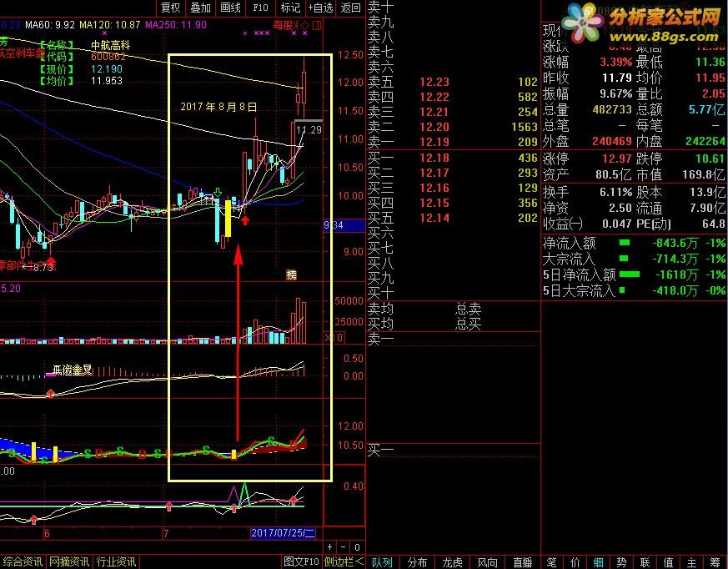
Task: Add stock with +自选 button
Action: (320, 8)
